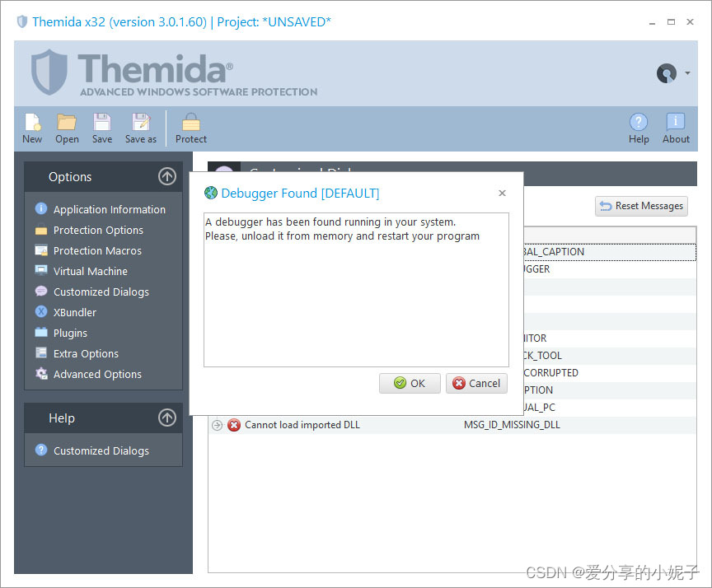This screenshot has width=712, height=588.
Task: Open the theme dropdown arrow at top right
Action: [x=687, y=72]
